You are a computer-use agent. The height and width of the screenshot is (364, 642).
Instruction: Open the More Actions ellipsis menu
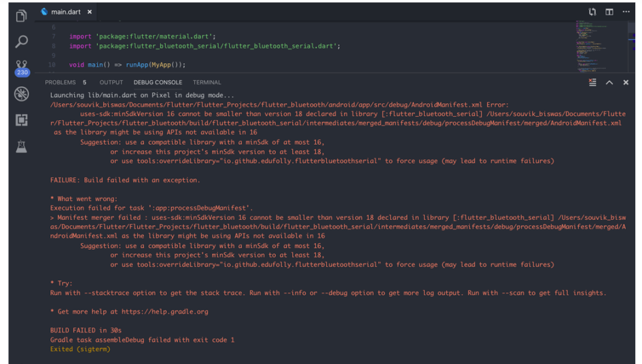(x=626, y=12)
